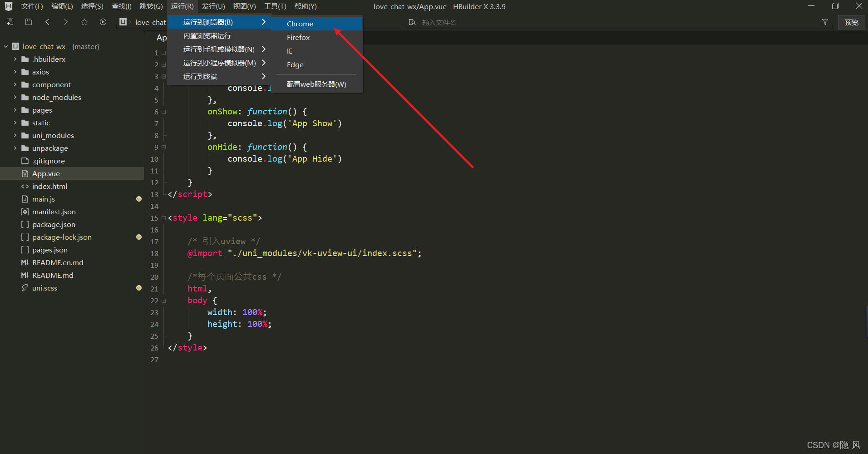This screenshot has width=868, height=454.
Task: Click the bookmark star icon
Action: [84, 22]
